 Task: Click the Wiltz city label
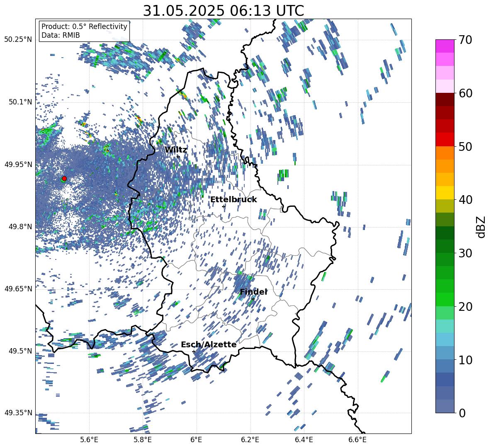coord(176,150)
